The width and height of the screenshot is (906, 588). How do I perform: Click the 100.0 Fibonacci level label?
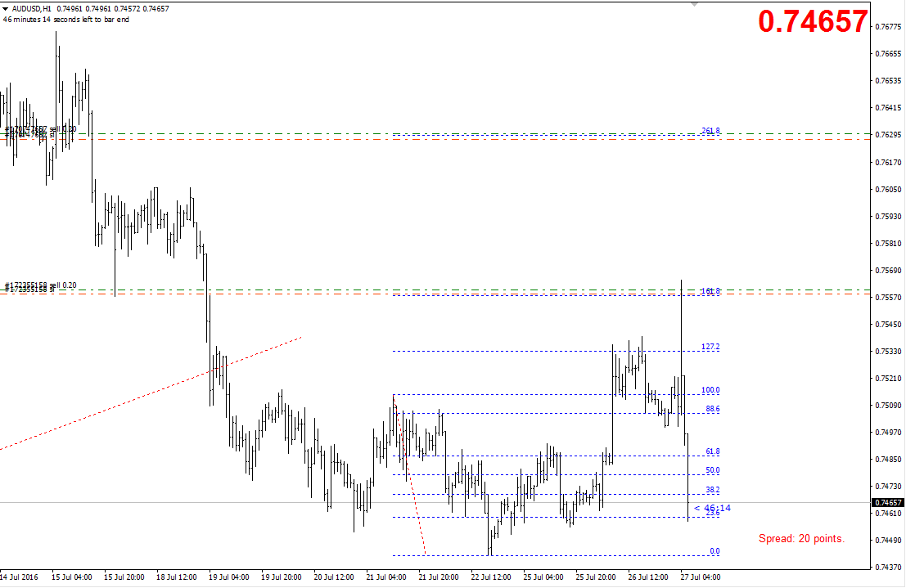pos(710,390)
